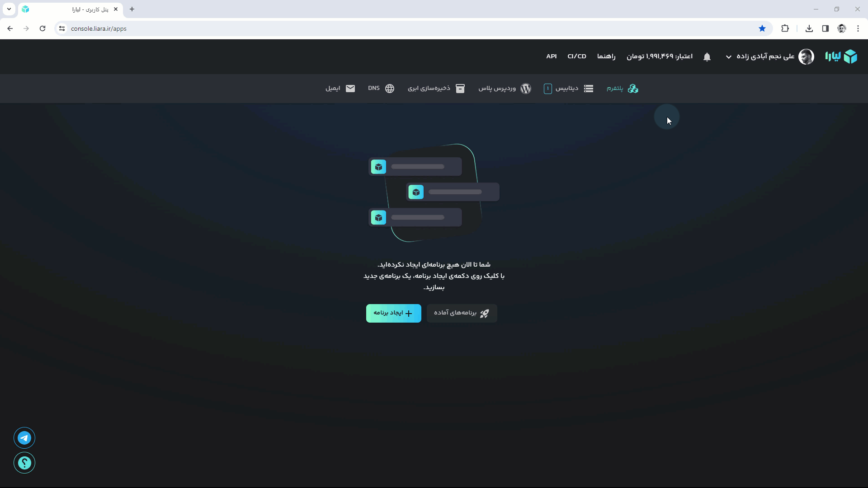This screenshot has height=488, width=868.
Task: Open the Chrome profile avatar
Action: [842, 28]
